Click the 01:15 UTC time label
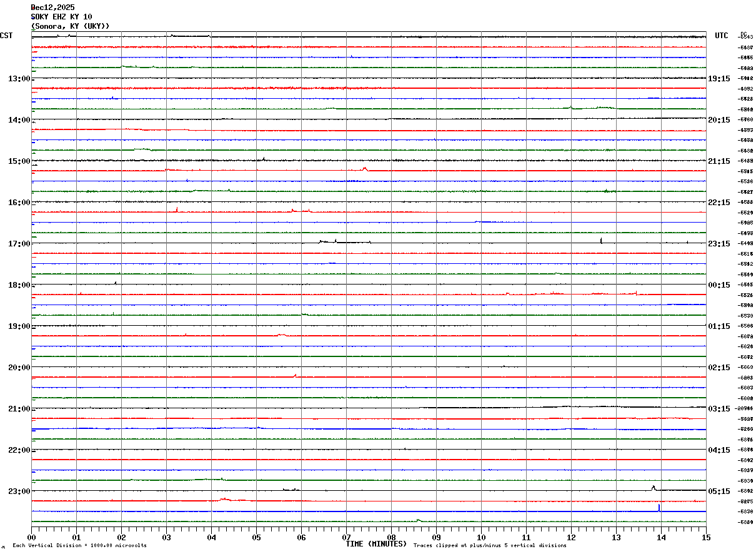Viewport: 756px width, 554px height. [x=719, y=326]
